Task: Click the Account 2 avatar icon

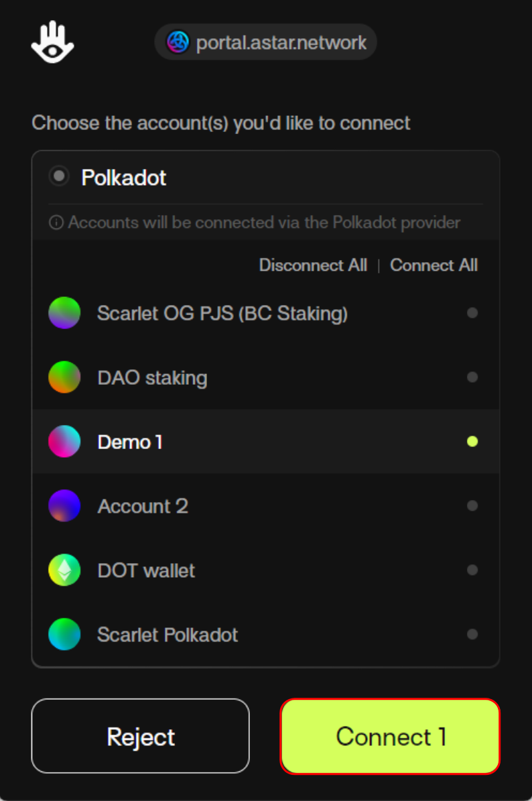Action: (64, 506)
